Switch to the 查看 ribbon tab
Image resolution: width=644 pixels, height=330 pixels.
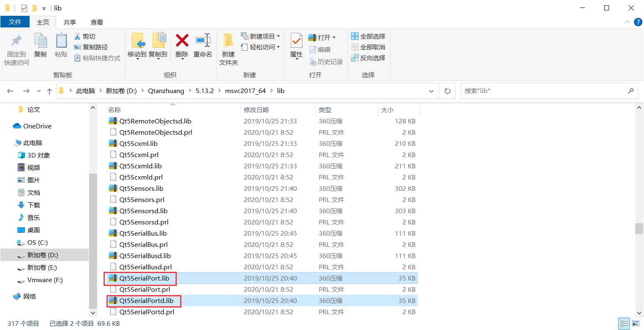pyautogui.click(x=97, y=22)
